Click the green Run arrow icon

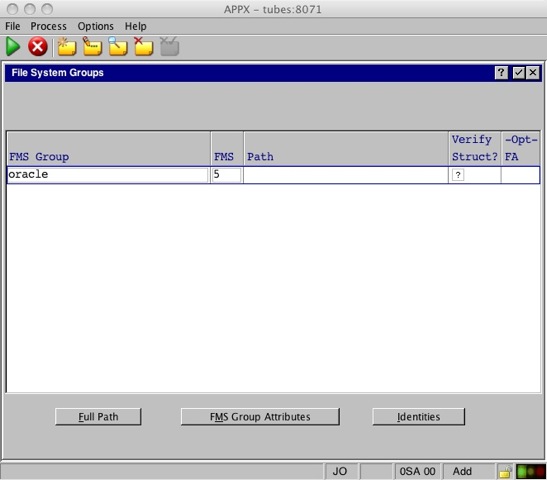(13, 46)
